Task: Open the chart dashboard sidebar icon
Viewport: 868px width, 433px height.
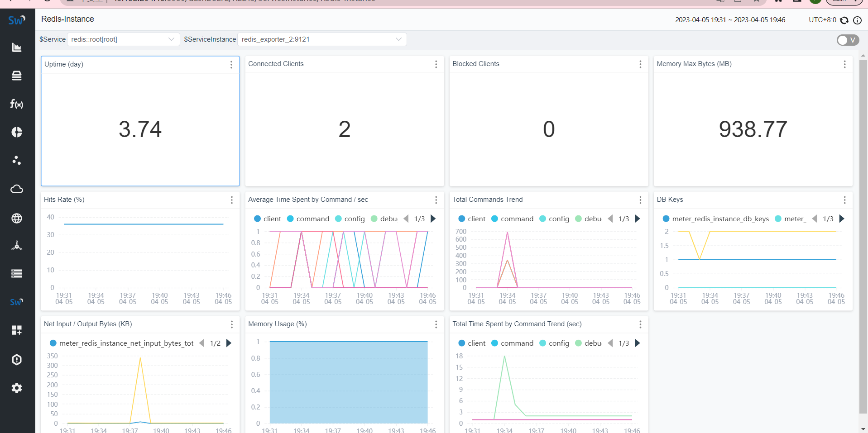Action: pyautogui.click(x=17, y=48)
